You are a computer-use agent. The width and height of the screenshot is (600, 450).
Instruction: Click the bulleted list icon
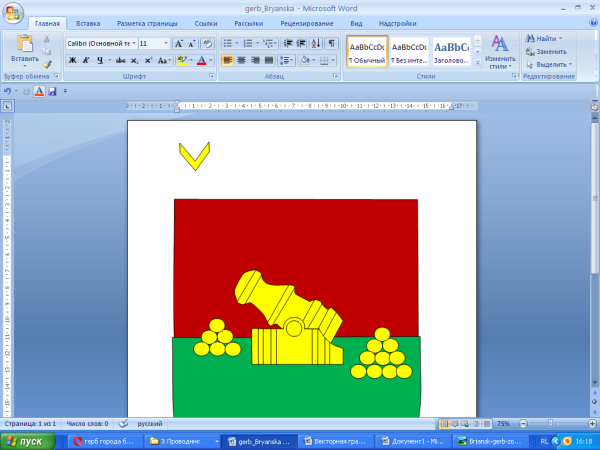click(228, 44)
